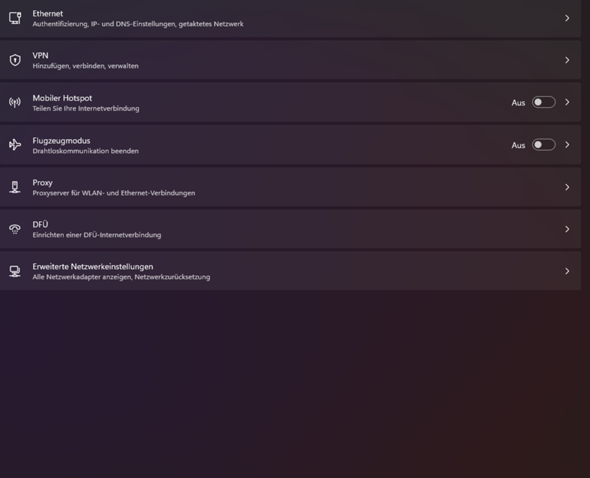Open the Proxy settings entry
This screenshot has width=590, height=478.
(290, 187)
